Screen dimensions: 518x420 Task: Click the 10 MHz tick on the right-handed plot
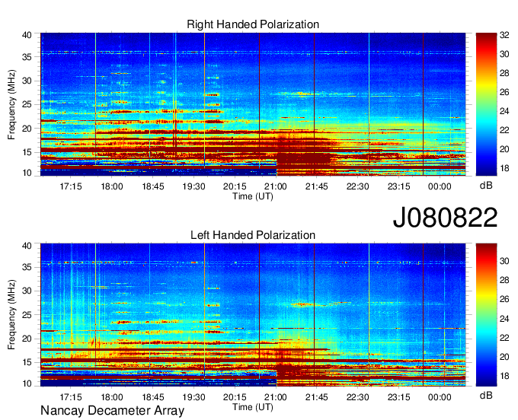(x=27, y=173)
